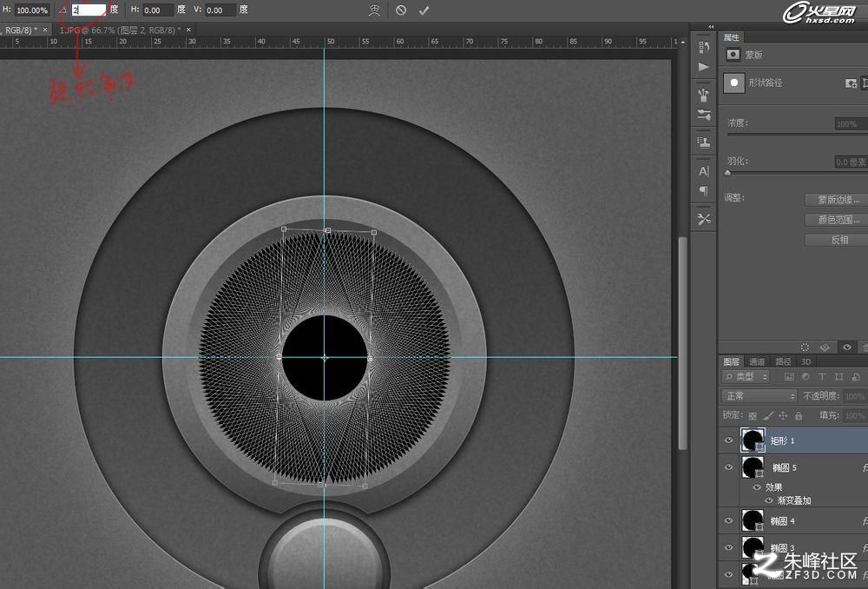Click the 羽化 0.0 像素 value field
Image resolution: width=868 pixels, height=589 pixels.
click(851, 162)
